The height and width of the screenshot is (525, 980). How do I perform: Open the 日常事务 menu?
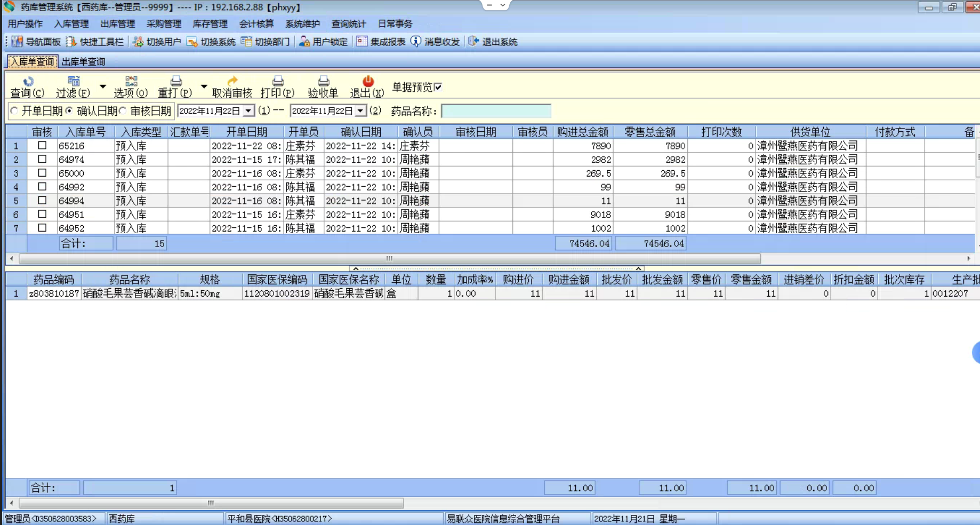395,23
